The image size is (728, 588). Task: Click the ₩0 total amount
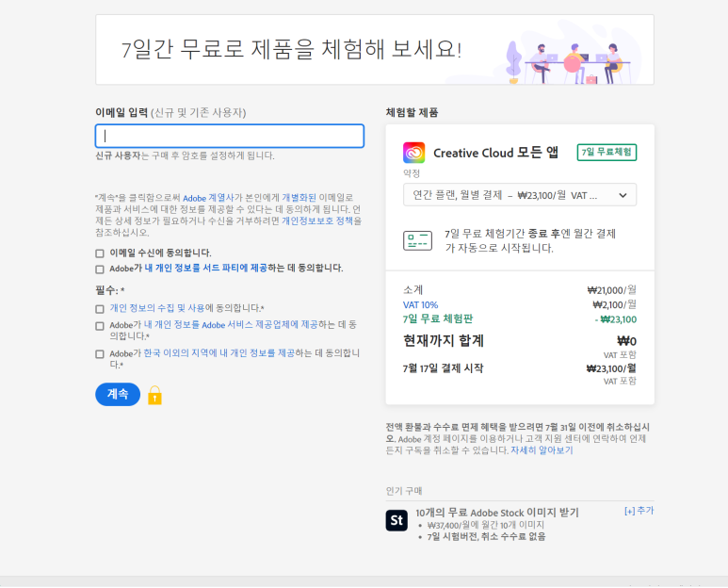(x=626, y=341)
